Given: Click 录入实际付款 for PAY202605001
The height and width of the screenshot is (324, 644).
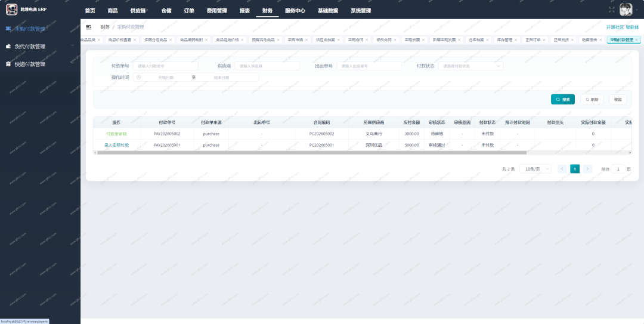Looking at the screenshot, I should pyautogui.click(x=117, y=145).
